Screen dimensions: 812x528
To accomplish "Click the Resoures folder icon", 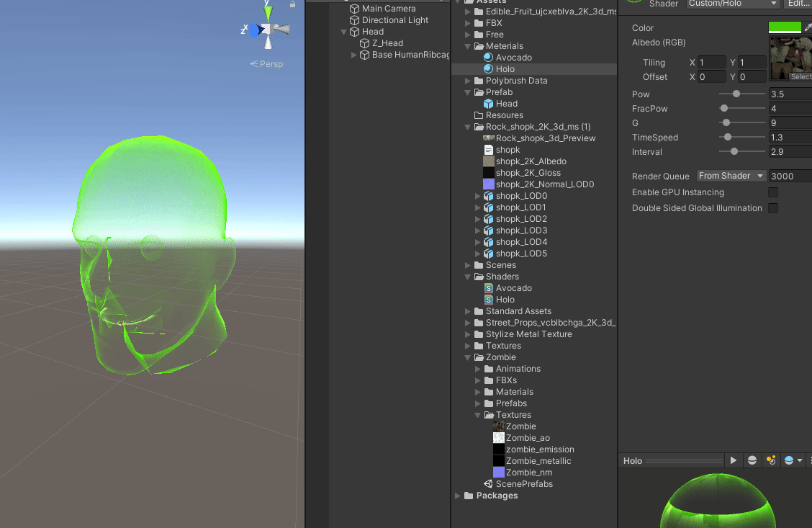I will pos(479,115).
